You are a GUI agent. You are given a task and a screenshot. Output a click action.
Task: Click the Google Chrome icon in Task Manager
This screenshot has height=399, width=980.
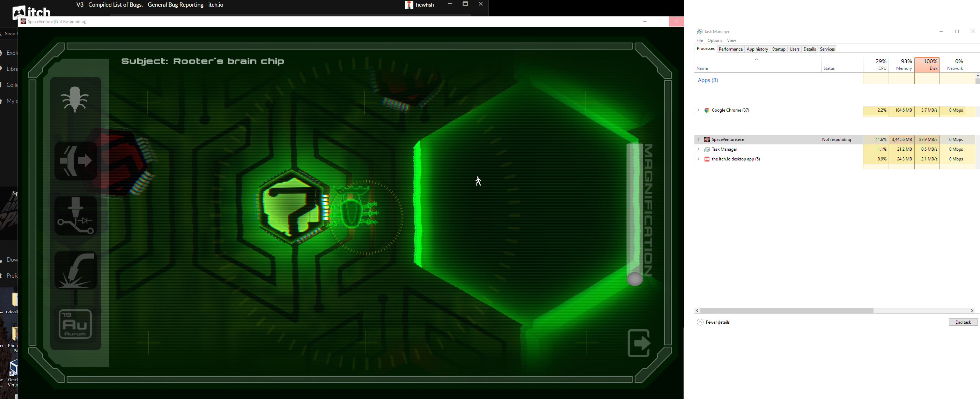707,110
